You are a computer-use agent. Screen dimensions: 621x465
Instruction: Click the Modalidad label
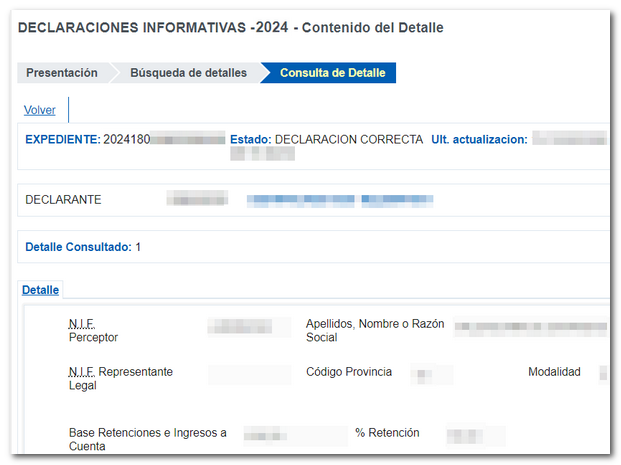[554, 372]
